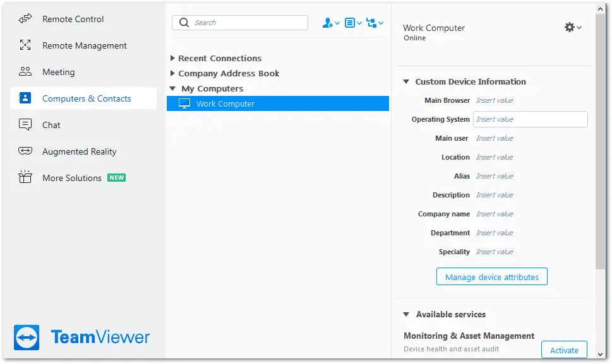Click the Recent Connections label
Viewport: 612px width, 364px height.
(220, 58)
